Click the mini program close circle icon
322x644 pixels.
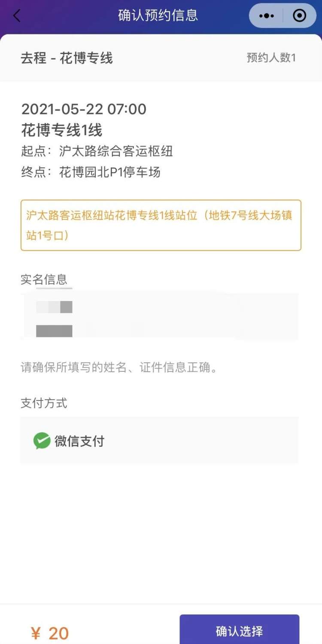(299, 16)
